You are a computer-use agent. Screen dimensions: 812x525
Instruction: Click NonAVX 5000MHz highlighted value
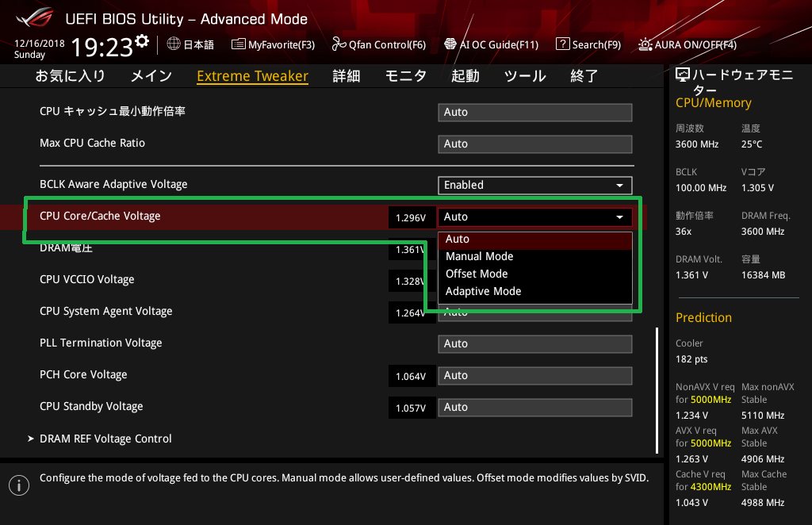point(711,400)
